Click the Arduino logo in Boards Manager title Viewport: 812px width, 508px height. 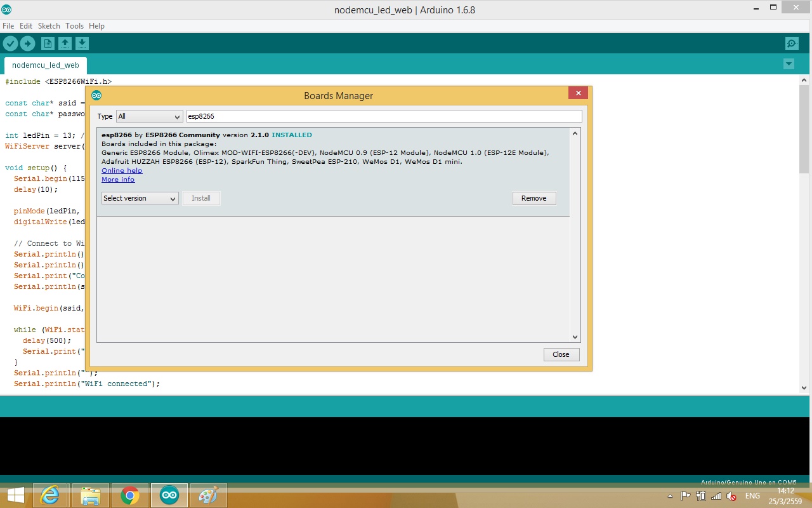click(96, 96)
